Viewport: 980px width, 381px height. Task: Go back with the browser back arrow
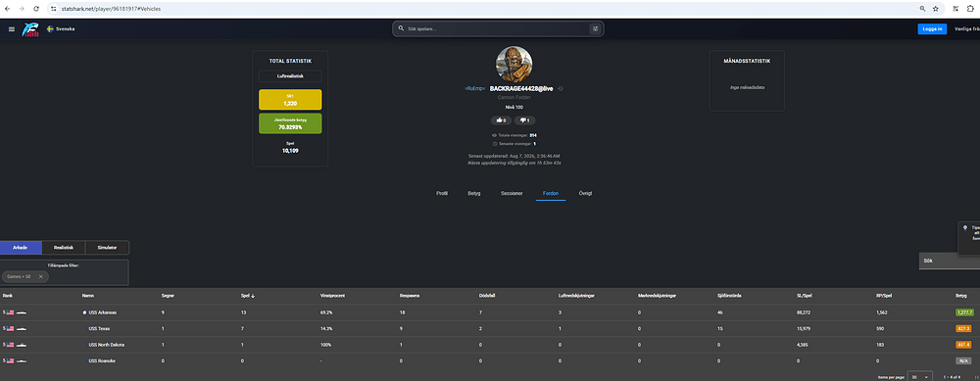[7, 9]
